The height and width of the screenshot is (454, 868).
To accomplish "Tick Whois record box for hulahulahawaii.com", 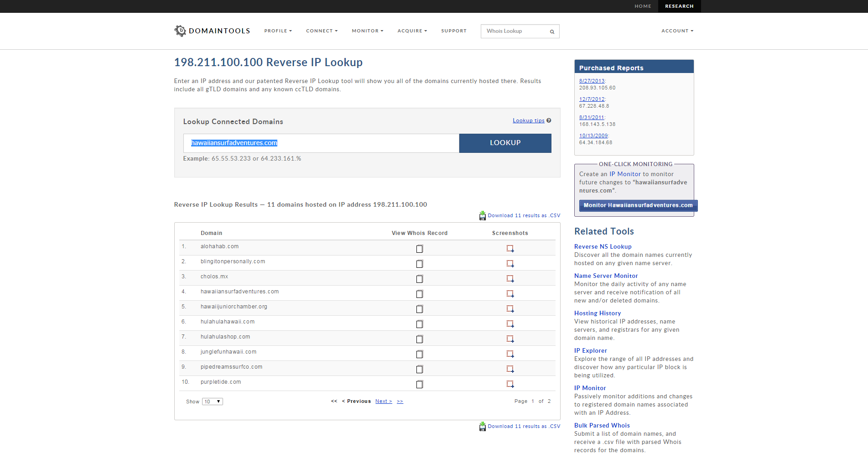I will tap(420, 324).
